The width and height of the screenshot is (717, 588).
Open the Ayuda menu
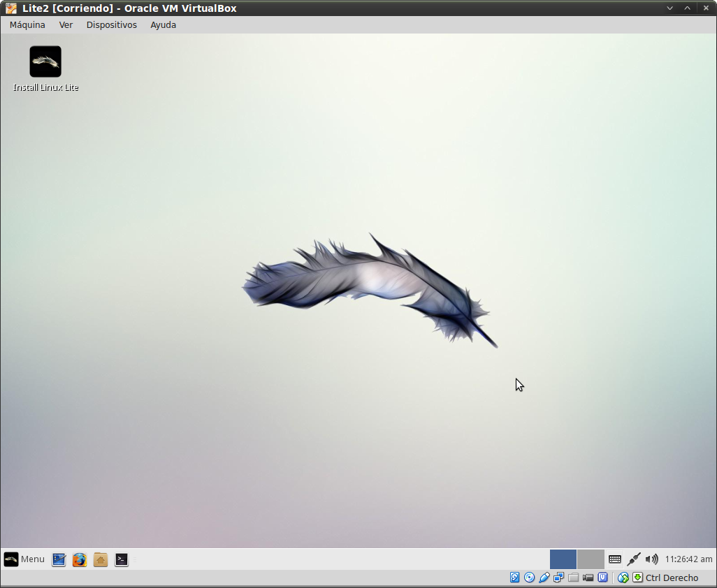coord(164,24)
